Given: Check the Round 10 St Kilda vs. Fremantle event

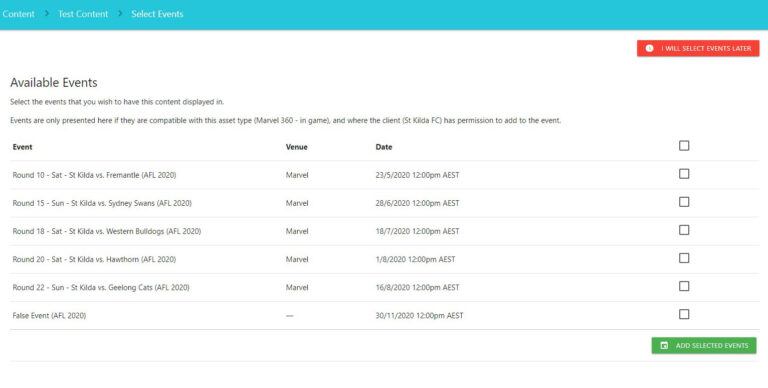Looking at the screenshot, I should click(x=684, y=174).
